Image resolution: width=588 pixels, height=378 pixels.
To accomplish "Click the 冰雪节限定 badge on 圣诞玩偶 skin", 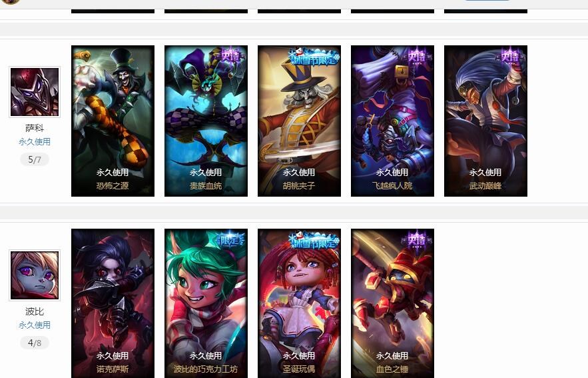I will (314, 240).
